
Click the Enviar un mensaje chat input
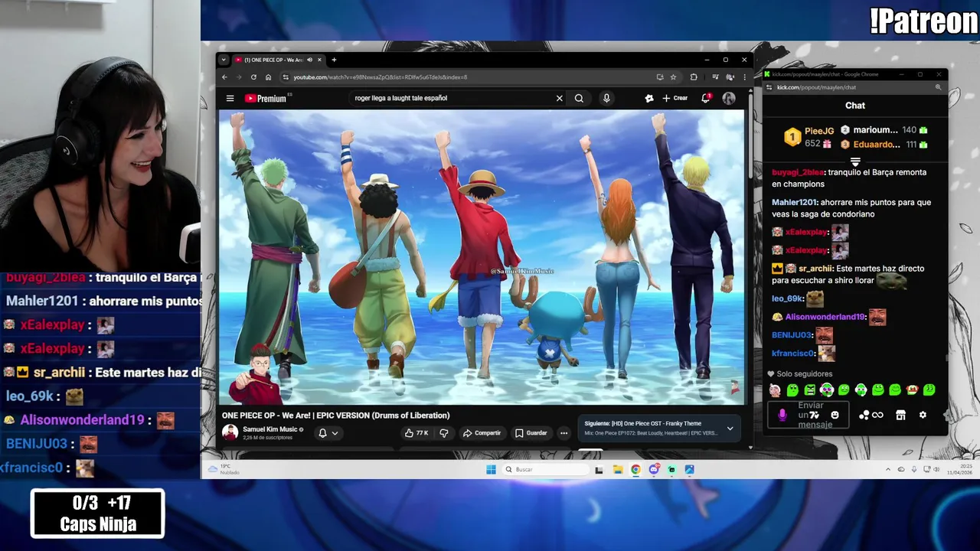[x=808, y=415]
